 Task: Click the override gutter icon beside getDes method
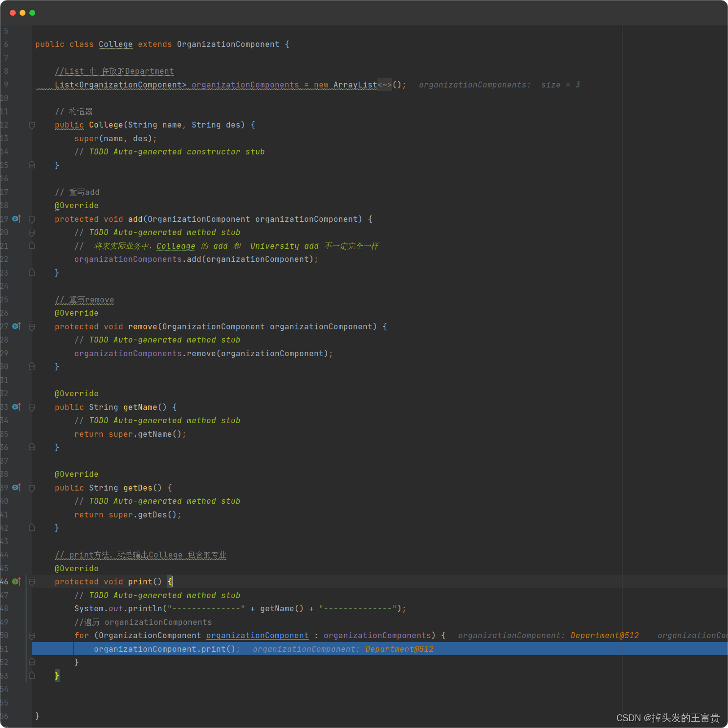[x=16, y=488]
